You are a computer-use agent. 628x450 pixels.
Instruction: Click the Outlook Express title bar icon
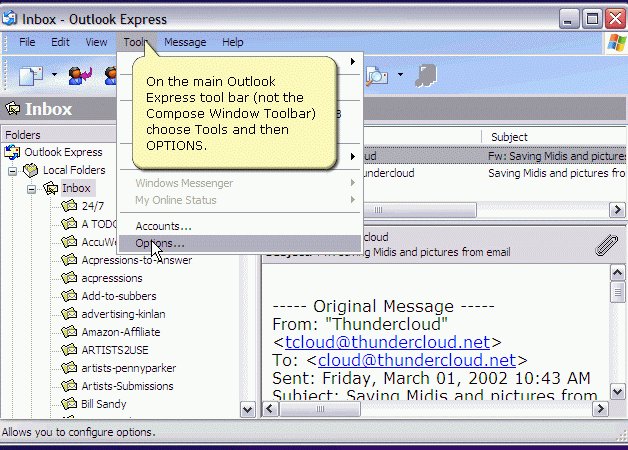click(9, 18)
